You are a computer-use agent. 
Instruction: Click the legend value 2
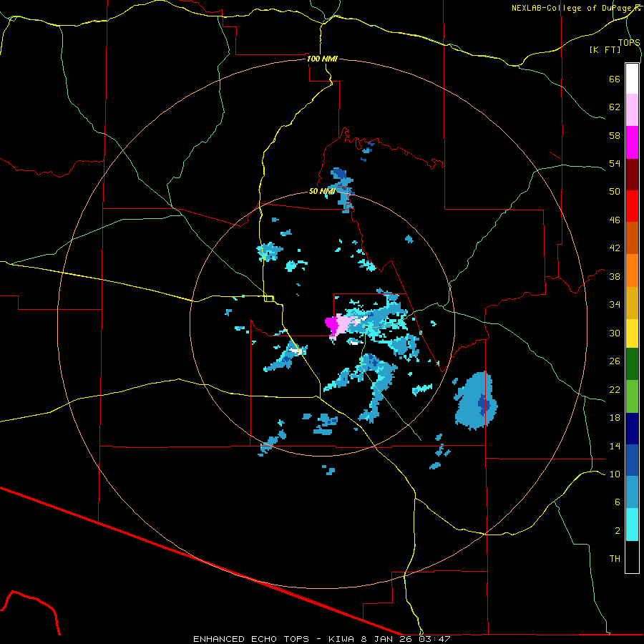[x=617, y=531]
